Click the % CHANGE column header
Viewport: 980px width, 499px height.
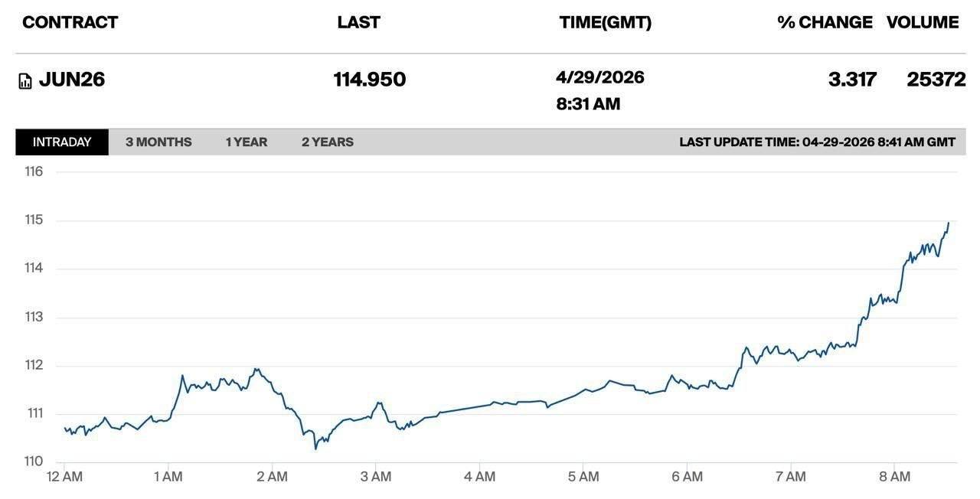click(x=825, y=23)
